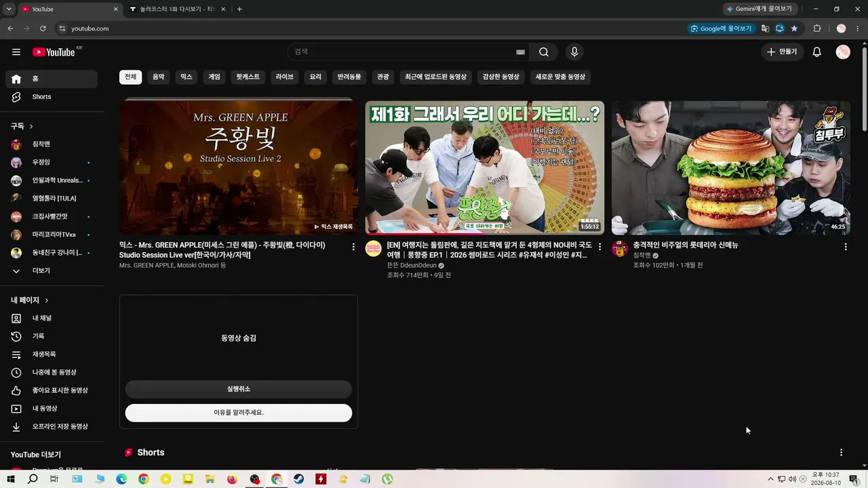Expand the 내 페이지 section chevron

pyautogui.click(x=47, y=300)
